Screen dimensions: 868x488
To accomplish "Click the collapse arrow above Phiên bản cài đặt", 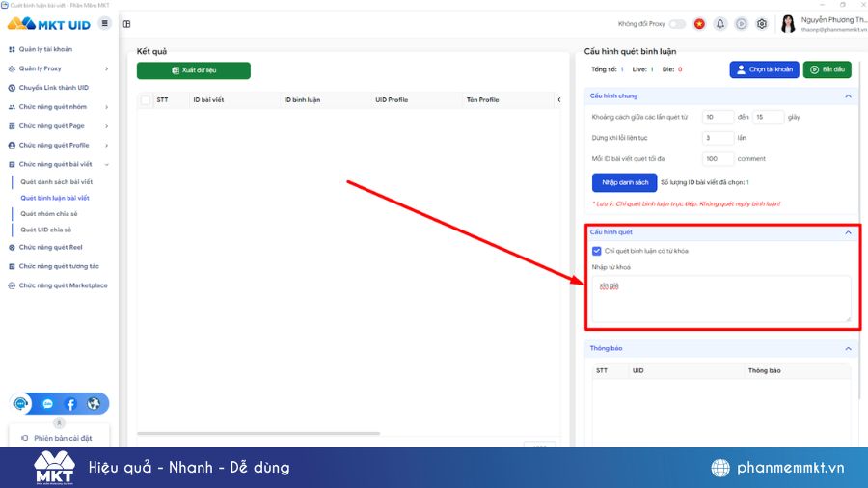I will pyautogui.click(x=59, y=423).
